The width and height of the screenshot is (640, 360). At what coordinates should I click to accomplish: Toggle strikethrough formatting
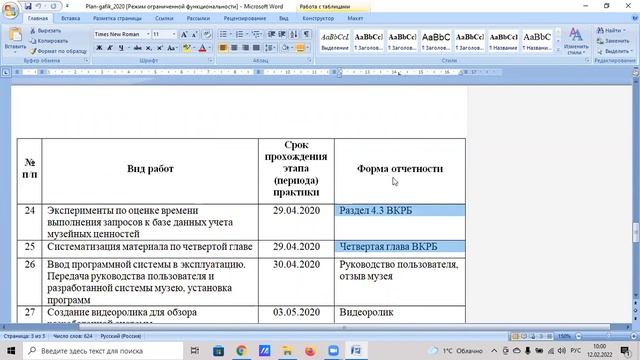138,48
